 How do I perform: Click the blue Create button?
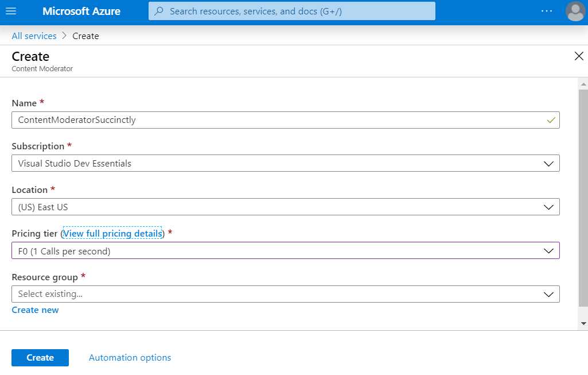40,357
